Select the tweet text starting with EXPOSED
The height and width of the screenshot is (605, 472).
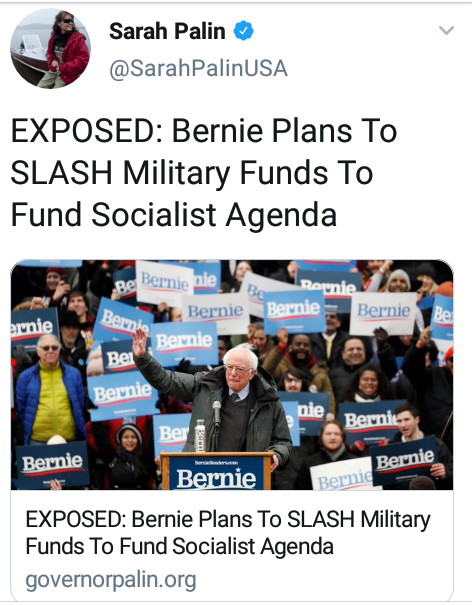coord(204,172)
